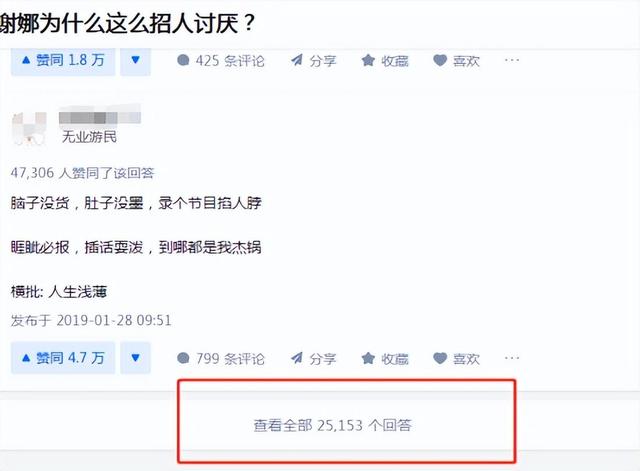Upvote the answer with 赞同 4.7 万

tap(63, 358)
